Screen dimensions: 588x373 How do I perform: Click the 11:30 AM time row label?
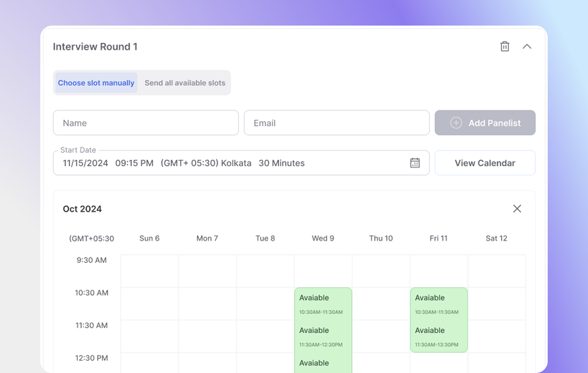coord(91,325)
